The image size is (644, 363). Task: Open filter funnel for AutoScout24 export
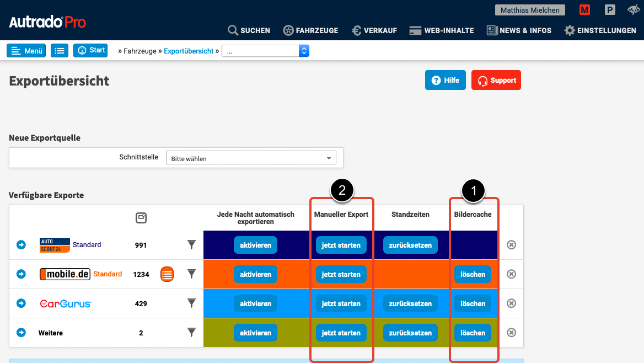191,245
